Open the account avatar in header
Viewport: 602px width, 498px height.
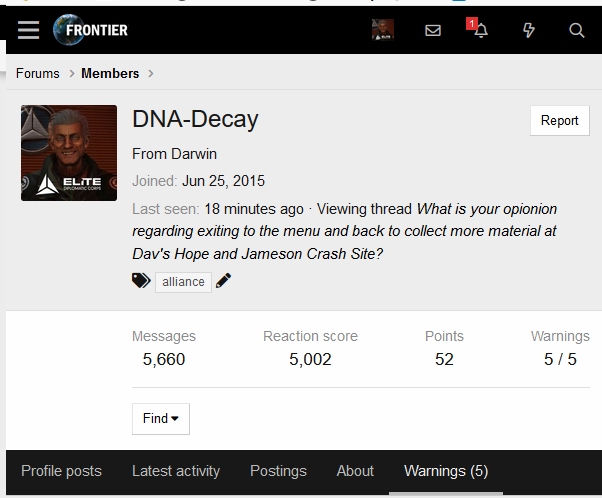click(383, 30)
